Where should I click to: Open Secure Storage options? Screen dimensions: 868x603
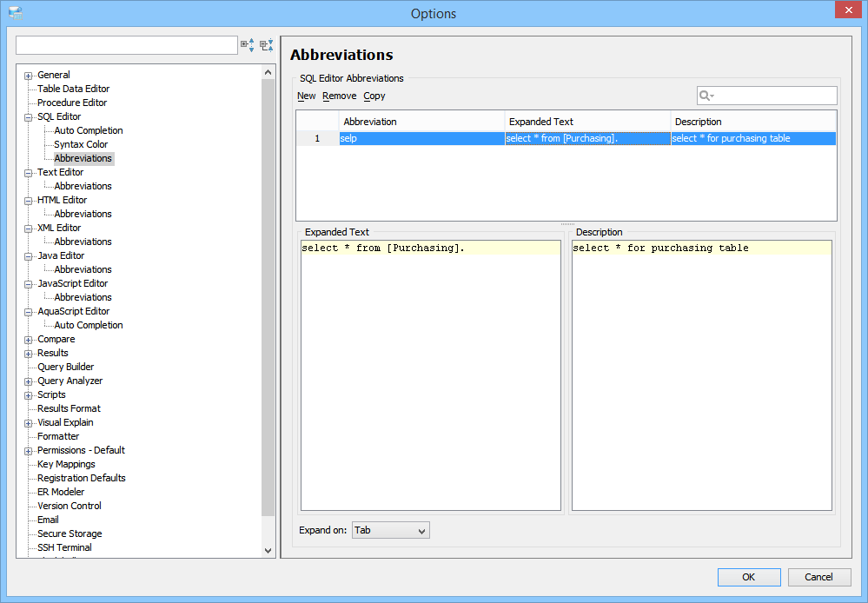tap(70, 533)
